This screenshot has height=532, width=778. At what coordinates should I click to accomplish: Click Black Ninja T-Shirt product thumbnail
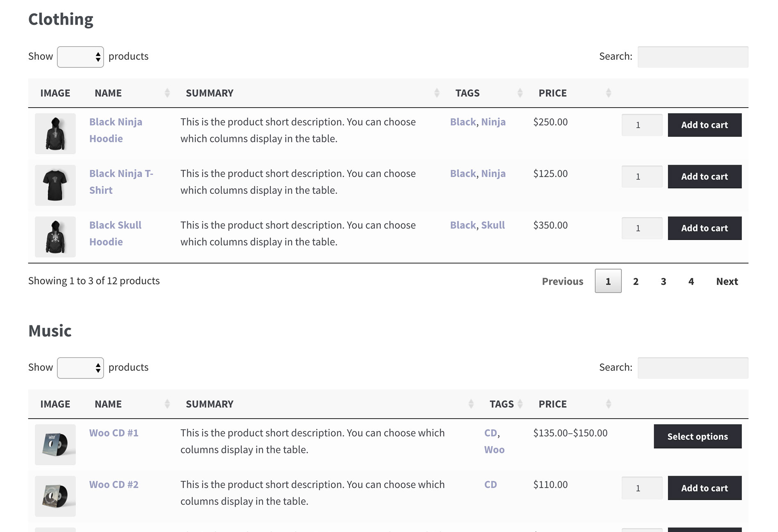pyautogui.click(x=55, y=185)
